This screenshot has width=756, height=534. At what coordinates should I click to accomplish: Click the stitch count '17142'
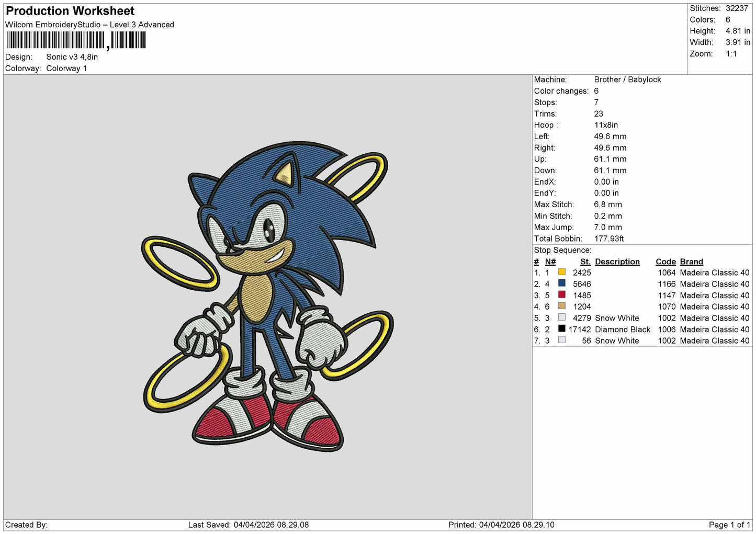coord(580,330)
